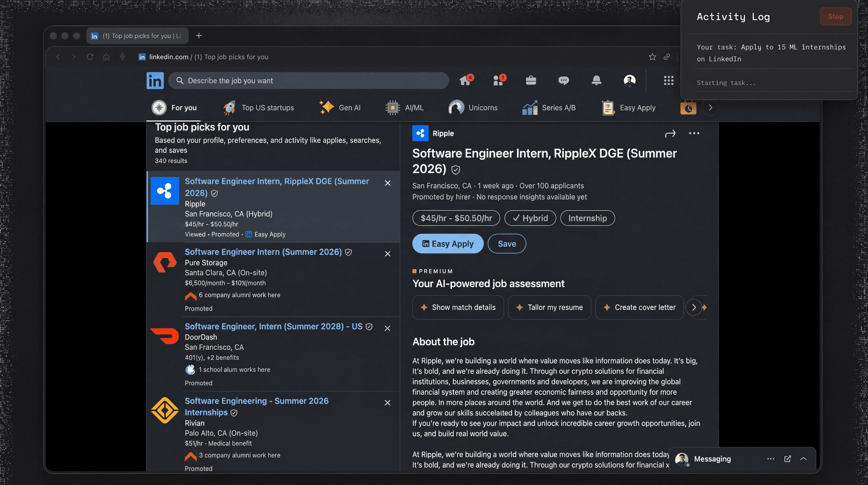Screen dimensions: 868x485
Task: Expand more filter categories with the right chevron
Action: coord(710,108)
